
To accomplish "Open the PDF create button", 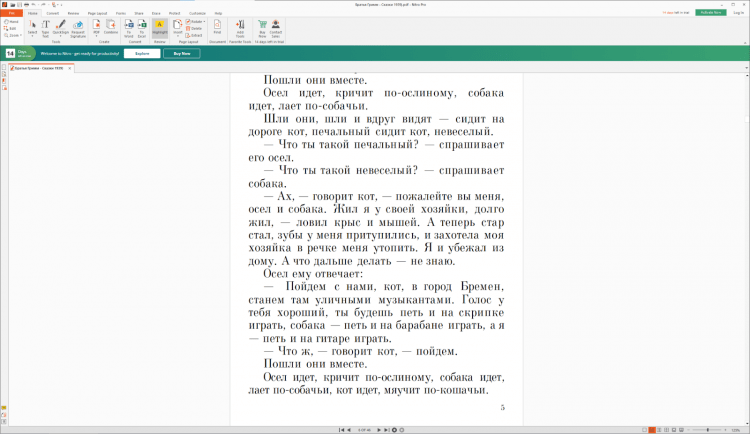I will (x=96, y=26).
